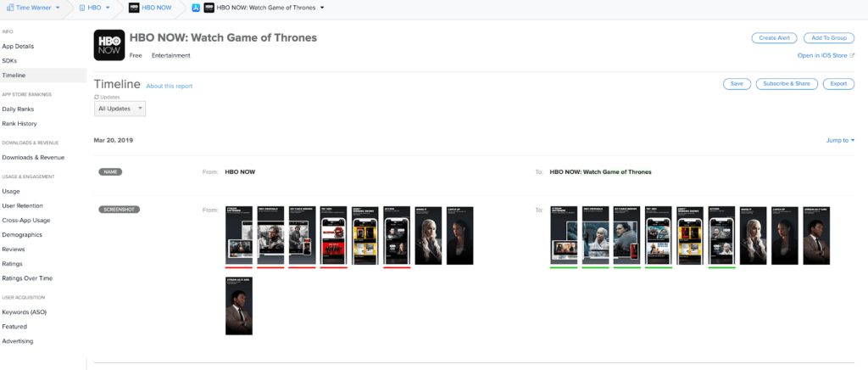Click the refresh icon next to Updates
This screenshot has width=868, height=370.
coord(97,97)
